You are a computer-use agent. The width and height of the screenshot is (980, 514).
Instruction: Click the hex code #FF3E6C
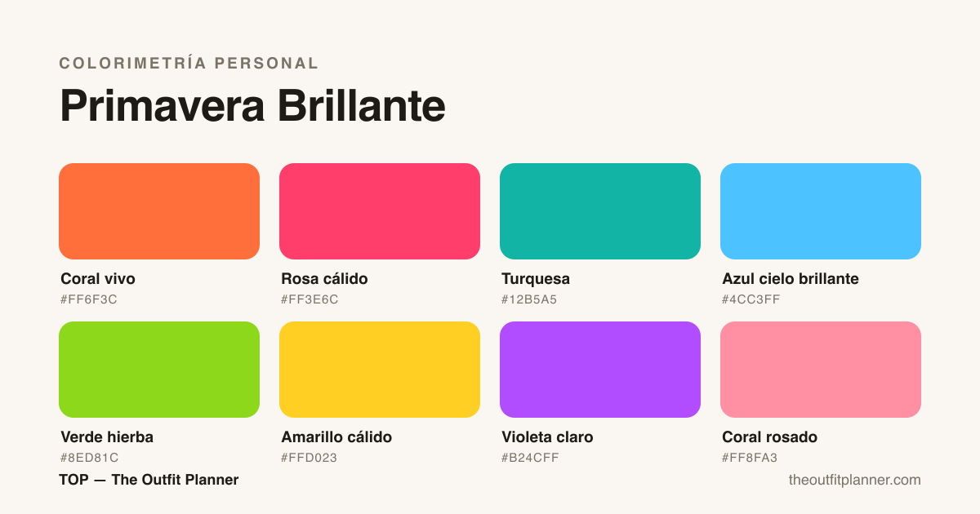310,299
